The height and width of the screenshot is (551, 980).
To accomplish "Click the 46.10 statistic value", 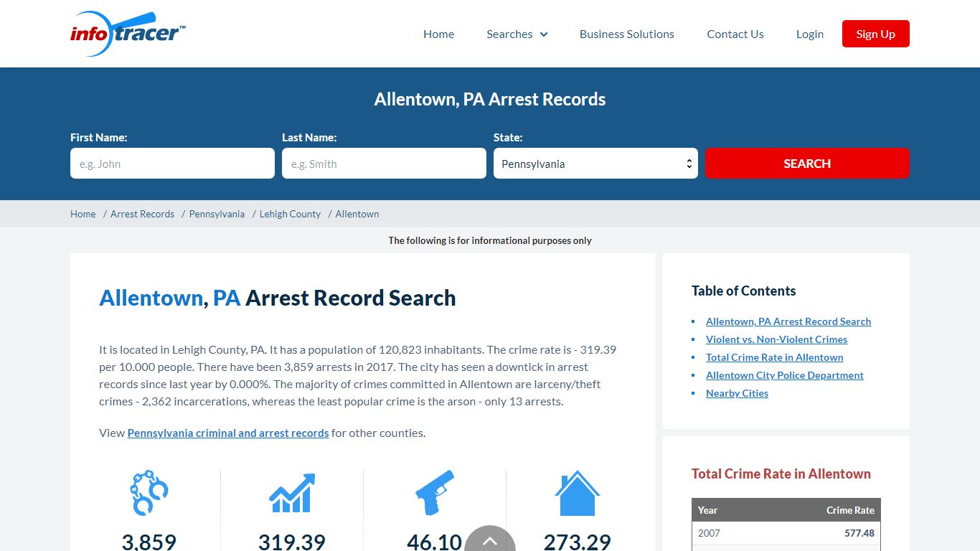I will 435,542.
